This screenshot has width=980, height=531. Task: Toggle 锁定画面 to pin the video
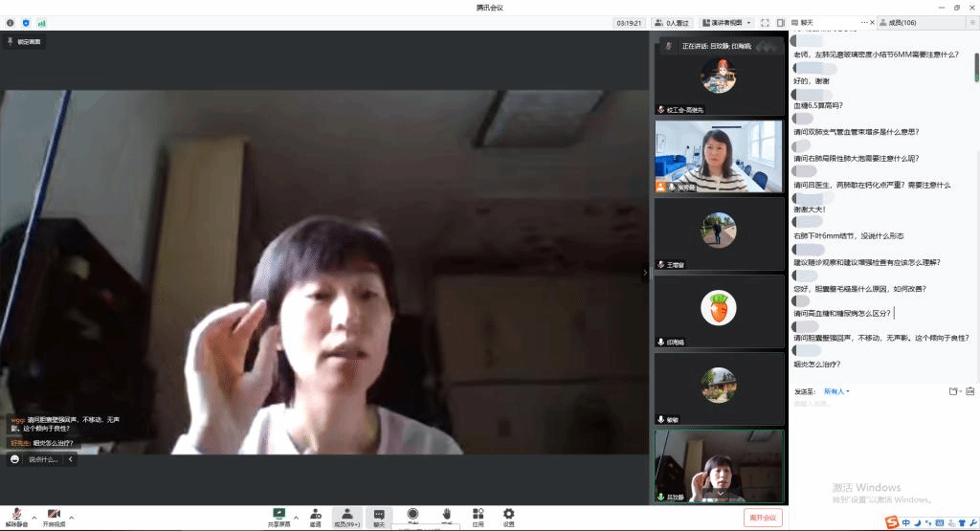tap(25, 42)
